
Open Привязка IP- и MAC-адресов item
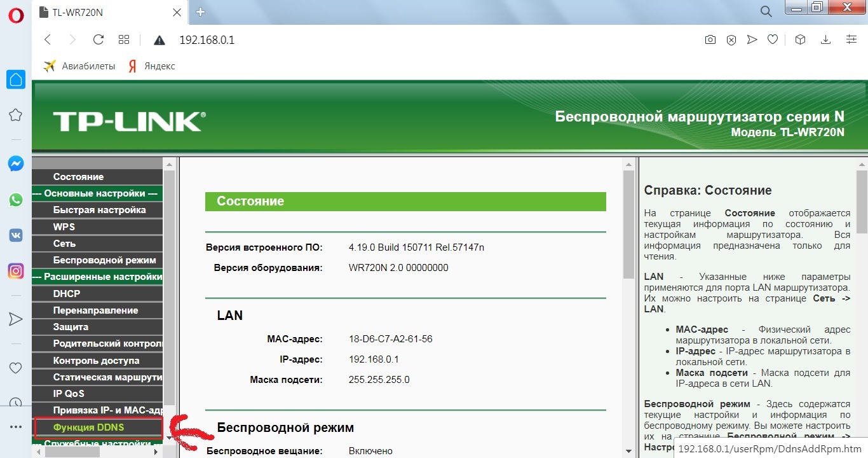click(x=98, y=410)
